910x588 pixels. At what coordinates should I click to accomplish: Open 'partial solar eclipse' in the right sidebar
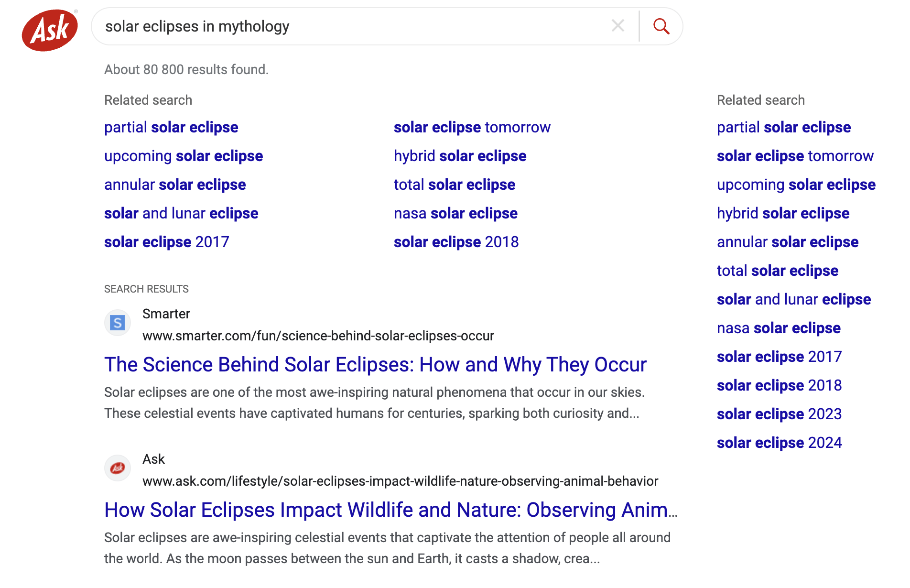coord(784,128)
